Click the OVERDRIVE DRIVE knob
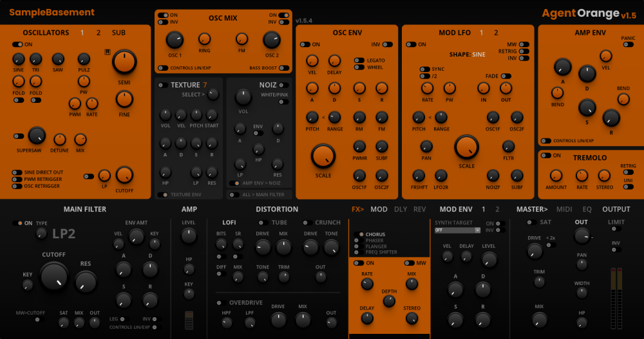Image resolution: width=644 pixels, height=339 pixels. click(278, 320)
